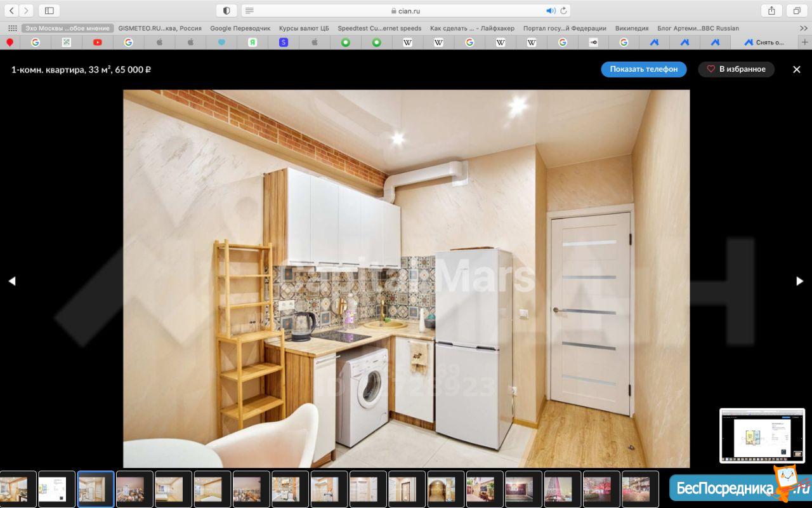Mute audio via address bar speaker icon

coord(550,11)
